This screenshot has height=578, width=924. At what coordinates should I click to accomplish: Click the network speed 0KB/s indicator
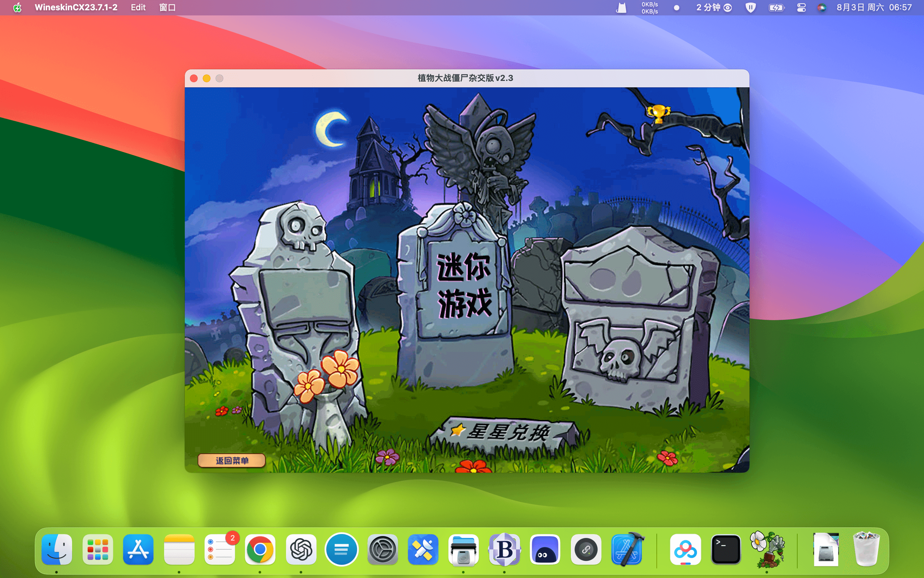pyautogui.click(x=649, y=8)
